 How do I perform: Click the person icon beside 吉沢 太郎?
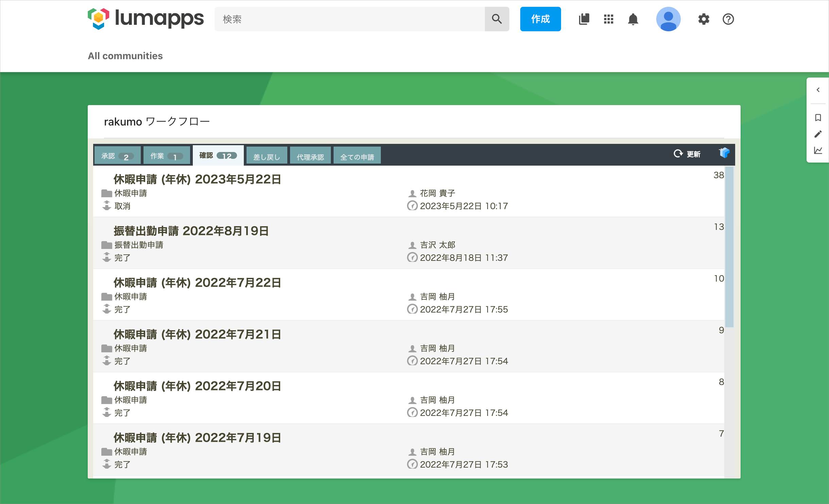(412, 245)
